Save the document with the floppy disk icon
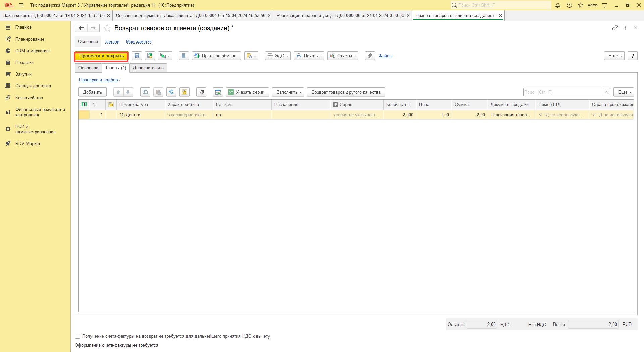Image resolution: width=644 pixels, height=352 pixels. [137, 56]
